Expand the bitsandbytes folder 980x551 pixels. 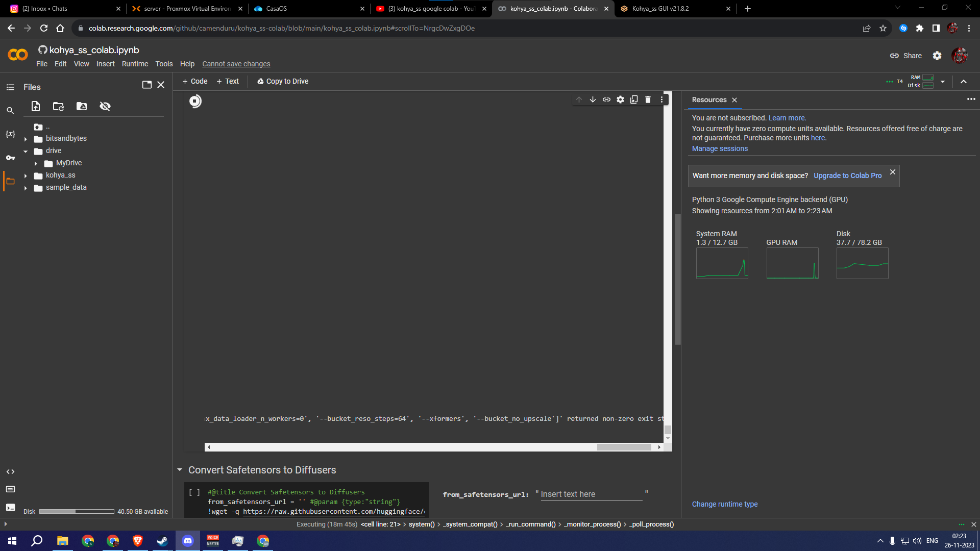coord(26,139)
